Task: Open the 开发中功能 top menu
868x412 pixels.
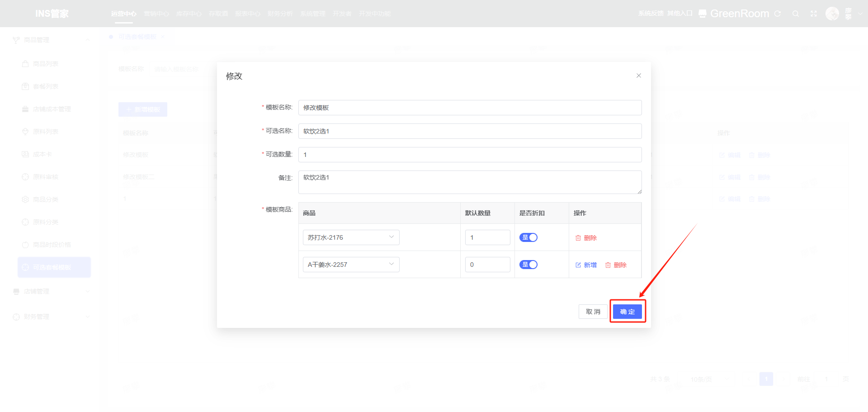Action: [375, 14]
